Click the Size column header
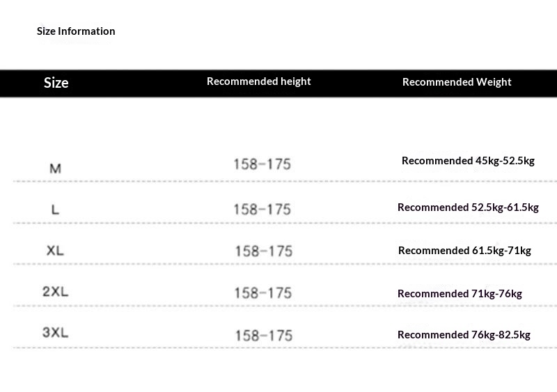Image resolution: width=557 pixels, height=392 pixels. click(56, 83)
